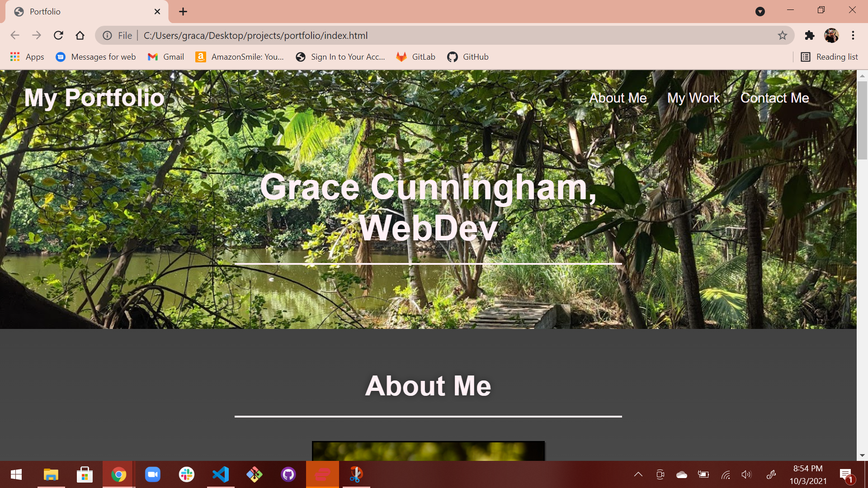
Task: Click the scrollbar down arrow
Action: tap(862, 455)
